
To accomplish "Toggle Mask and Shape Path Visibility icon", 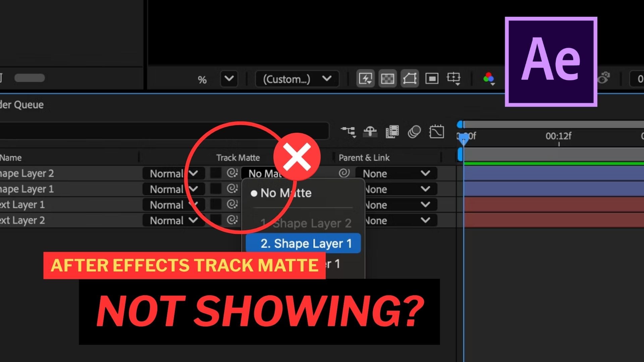I will coord(410,79).
